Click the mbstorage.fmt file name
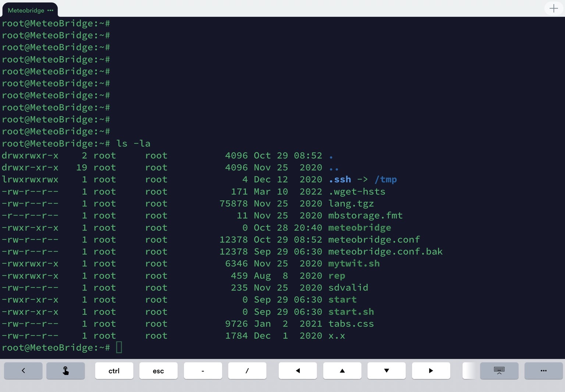The height and width of the screenshot is (392, 565). click(x=366, y=215)
